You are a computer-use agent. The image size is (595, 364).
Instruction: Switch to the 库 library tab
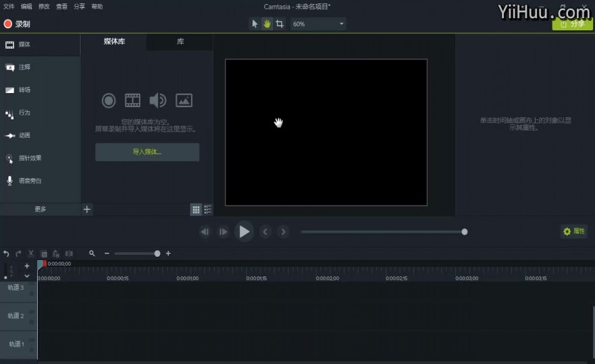pyautogui.click(x=180, y=41)
